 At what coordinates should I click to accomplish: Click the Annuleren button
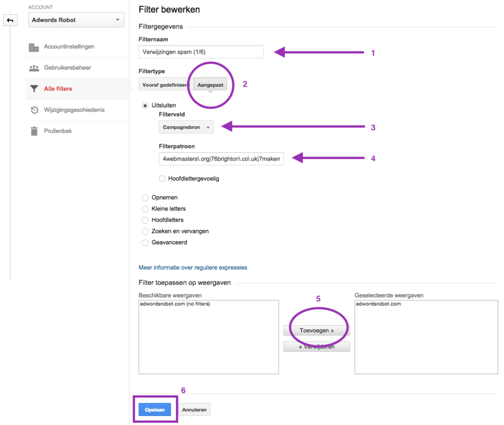[194, 410]
